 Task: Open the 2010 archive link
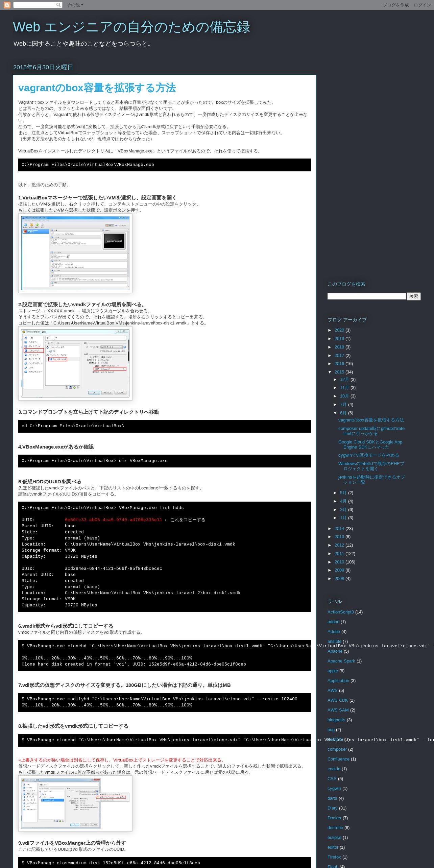(339, 562)
